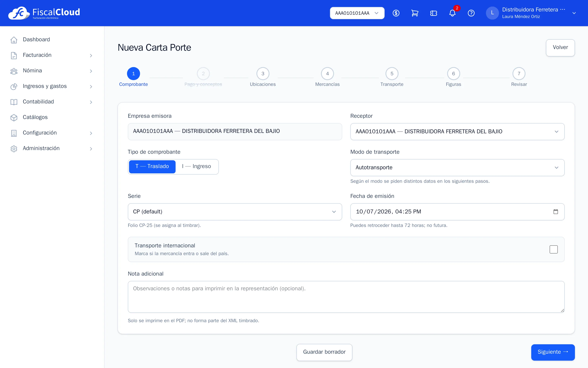
Task: Open the Receptor dropdown
Action: pyautogui.click(x=457, y=132)
